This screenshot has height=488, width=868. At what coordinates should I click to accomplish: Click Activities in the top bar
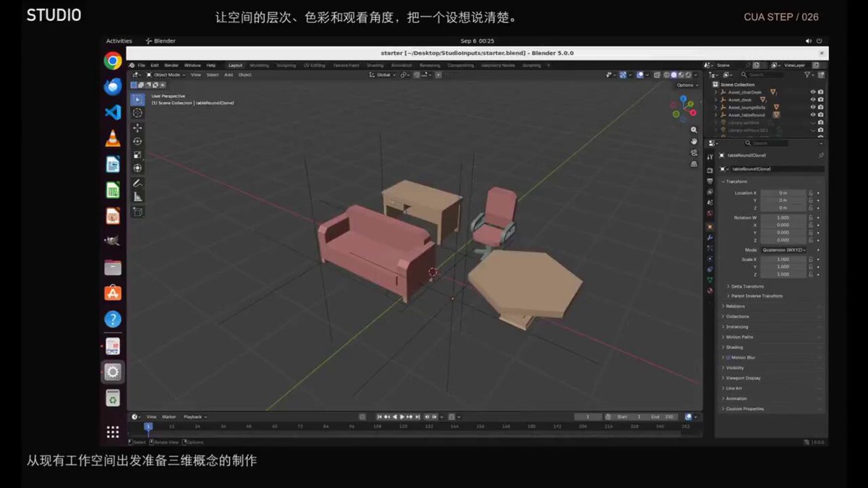[119, 41]
